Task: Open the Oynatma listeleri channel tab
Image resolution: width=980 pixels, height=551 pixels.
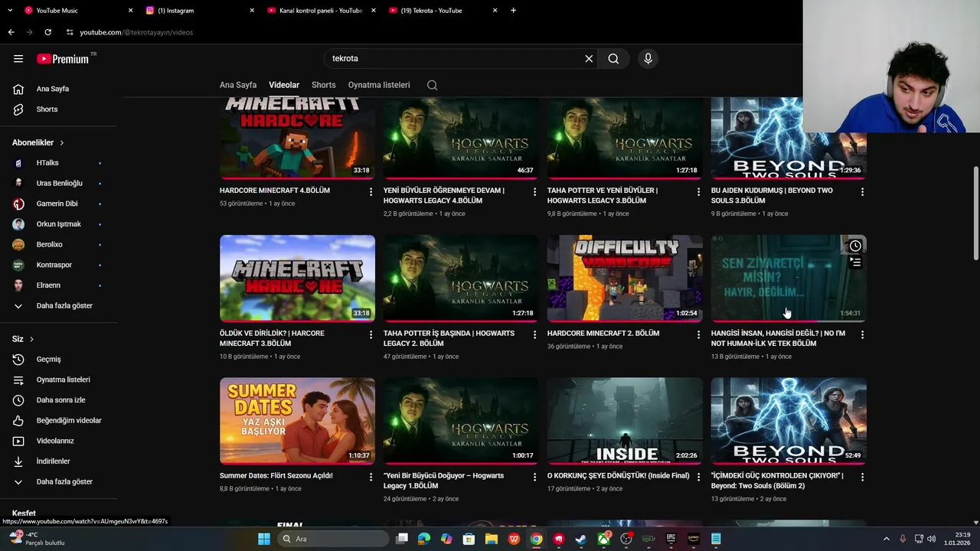Action: [379, 85]
